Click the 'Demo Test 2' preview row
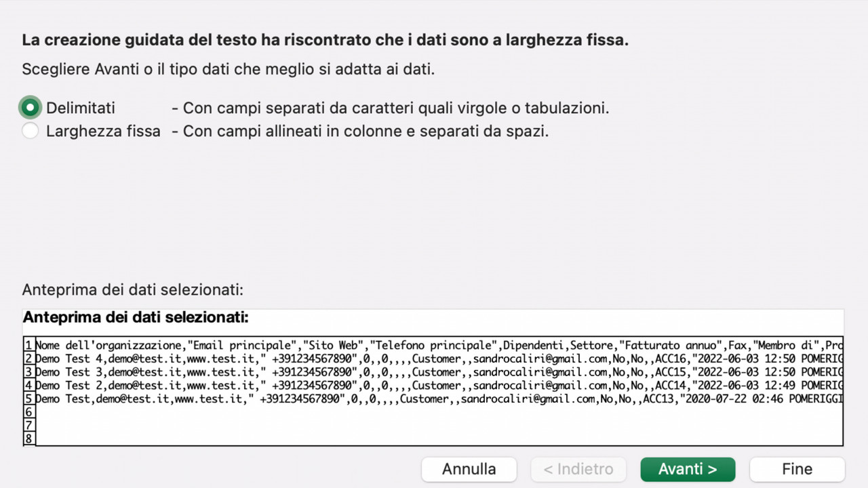 click(439, 385)
